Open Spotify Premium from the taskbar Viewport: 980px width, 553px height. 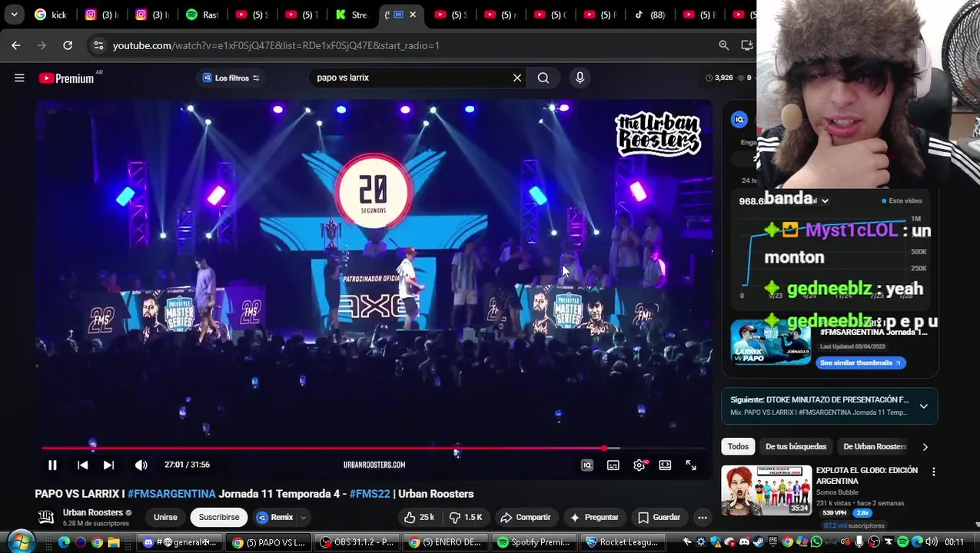coord(534,542)
